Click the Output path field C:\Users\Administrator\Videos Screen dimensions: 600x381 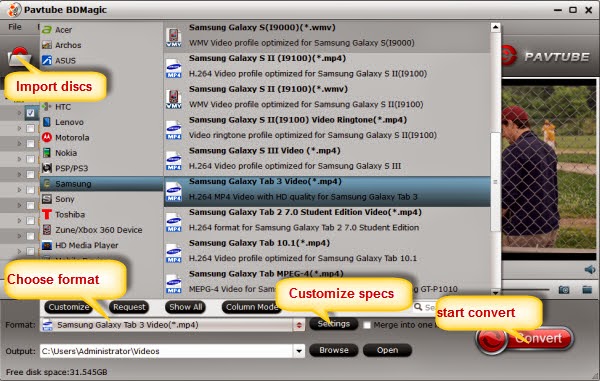click(167, 351)
